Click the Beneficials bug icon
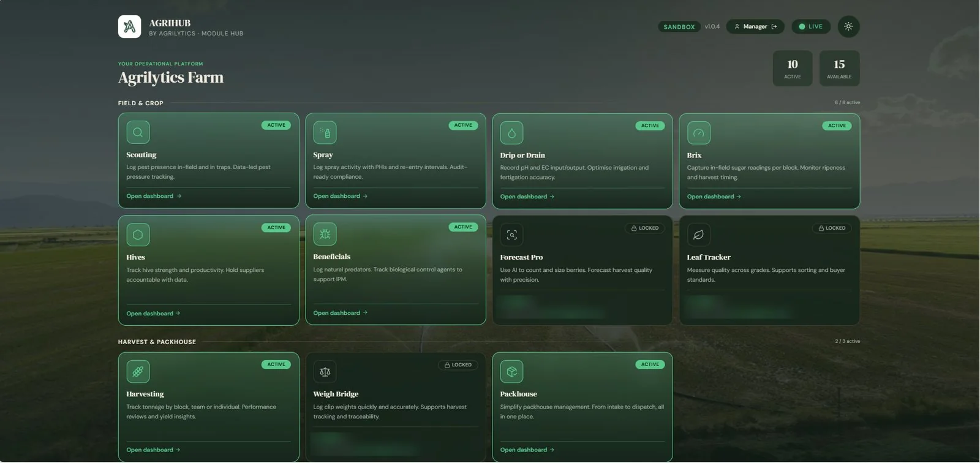This screenshot has width=980, height=463. 325,234
